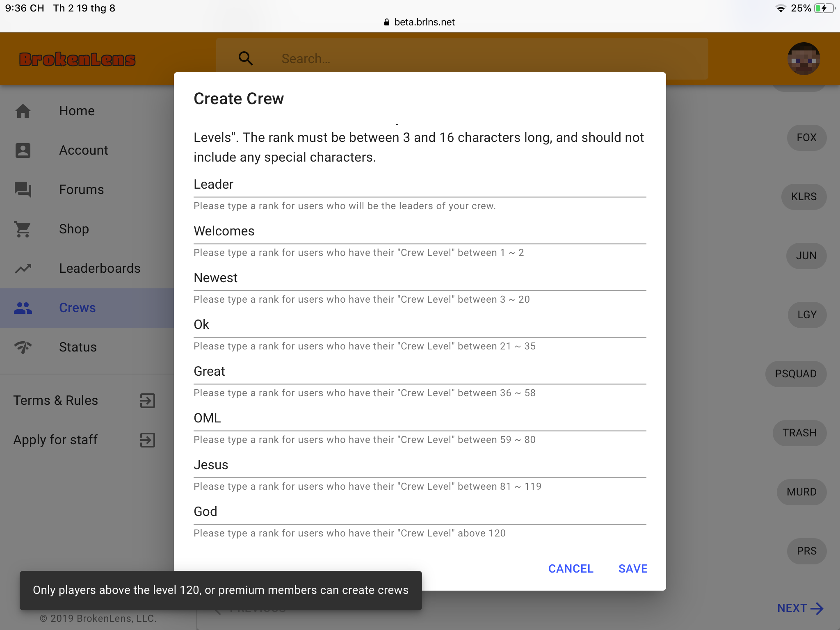Select the Forums chat bubble icon
Image resolution: width=840 pixels, height=630 pixels.
pyautogui.click(x=23, y=189)
